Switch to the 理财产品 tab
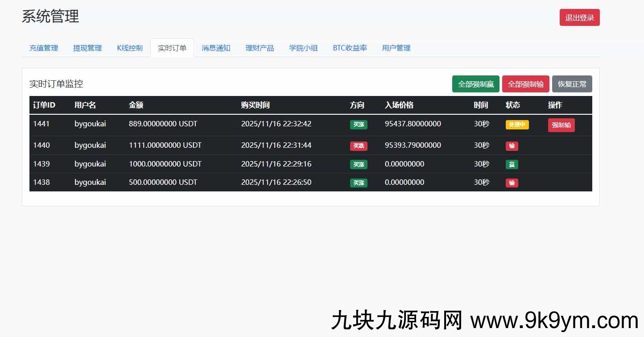The height and width of the screenshot is (337, 644). (260, 48)
